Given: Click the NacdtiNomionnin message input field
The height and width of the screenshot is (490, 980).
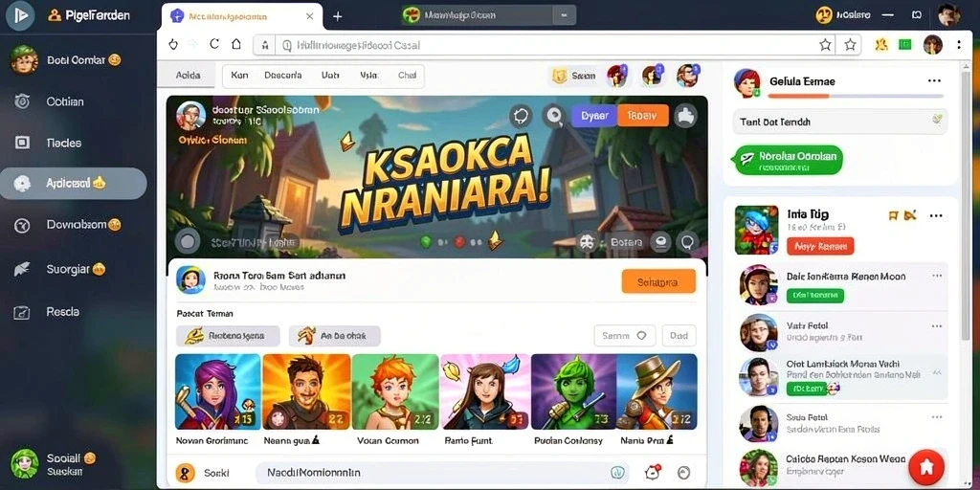Looking at the screenshot, I should click(444, 473).
